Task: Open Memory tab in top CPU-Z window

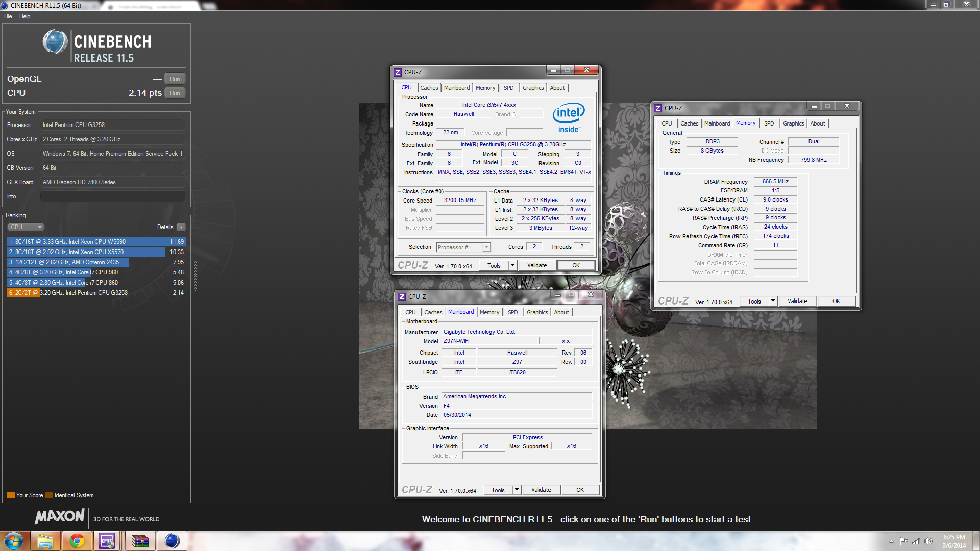Action: pos(485,88)
